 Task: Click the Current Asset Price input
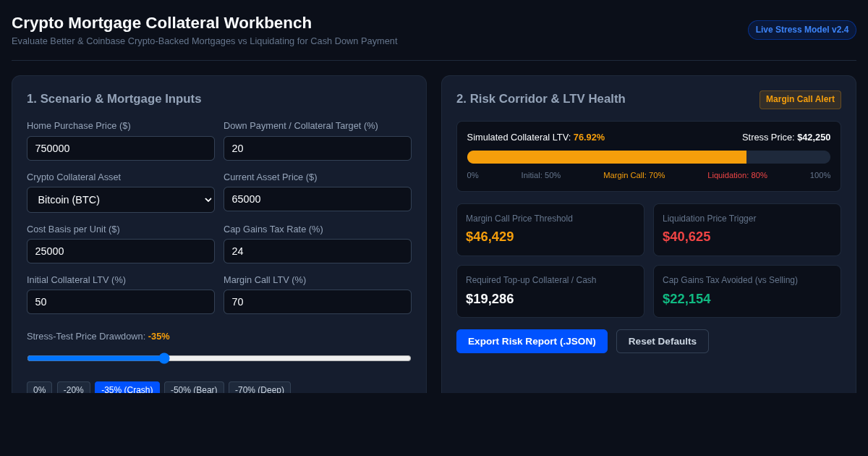point(318,199)
